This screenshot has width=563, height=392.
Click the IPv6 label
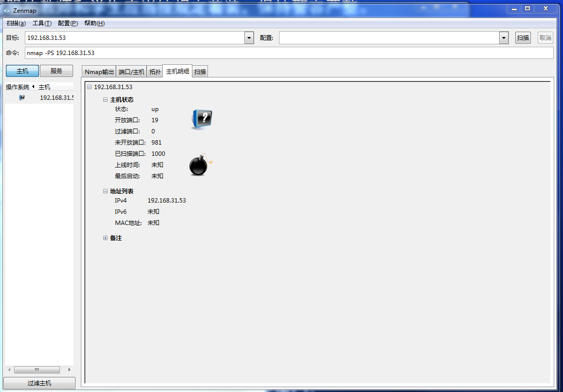121,212
